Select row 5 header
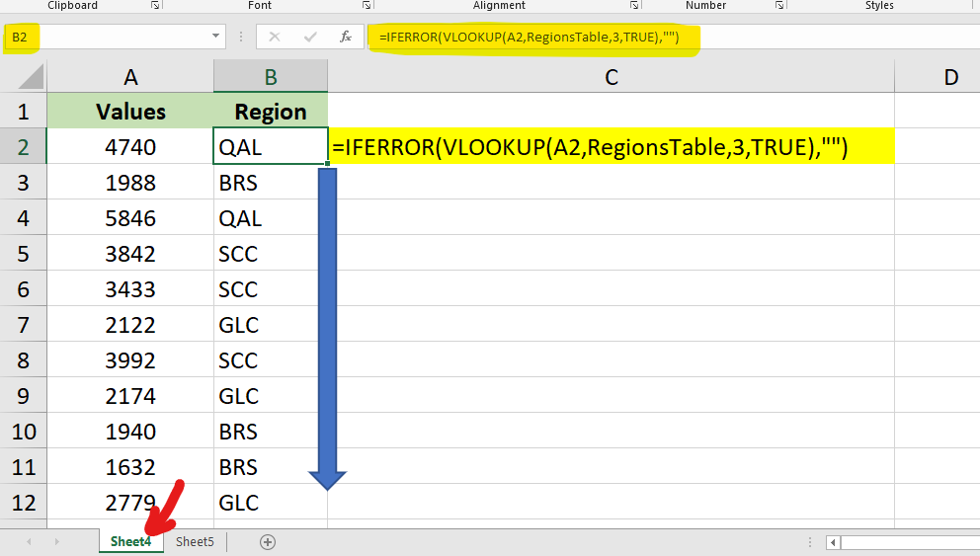 pos(23,254)
